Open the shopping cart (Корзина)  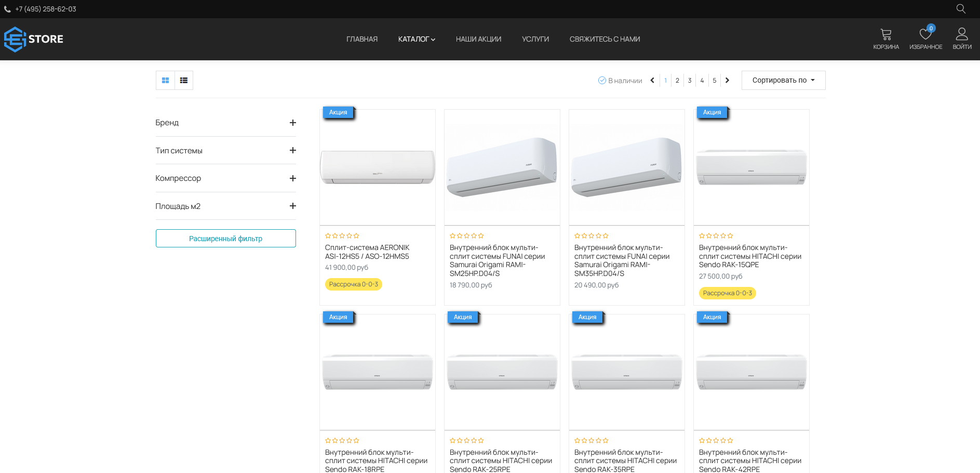point(886,39)
